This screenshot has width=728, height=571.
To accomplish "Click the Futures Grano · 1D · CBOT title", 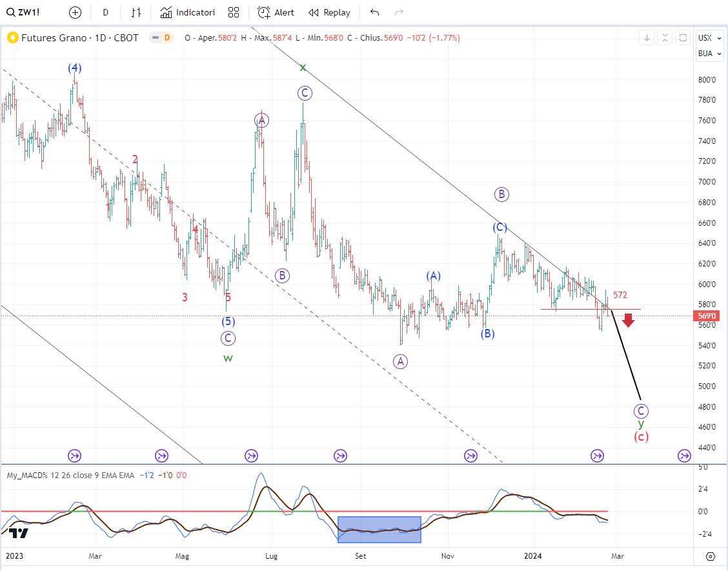I will tap(80, 37).
